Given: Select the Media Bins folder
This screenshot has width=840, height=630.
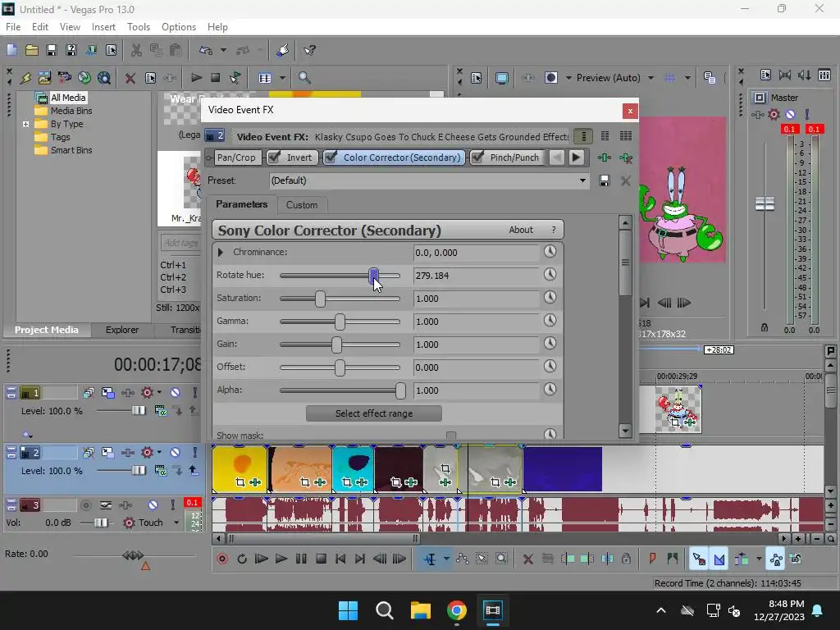Looking at the screenshot, I should click(71, 111).
